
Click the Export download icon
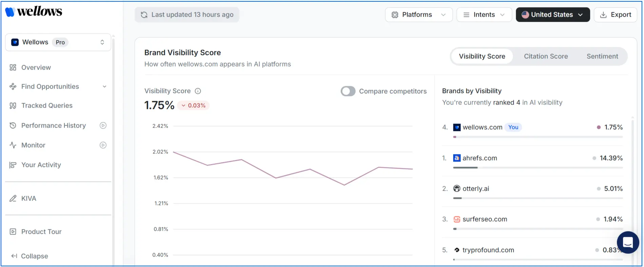603,15
